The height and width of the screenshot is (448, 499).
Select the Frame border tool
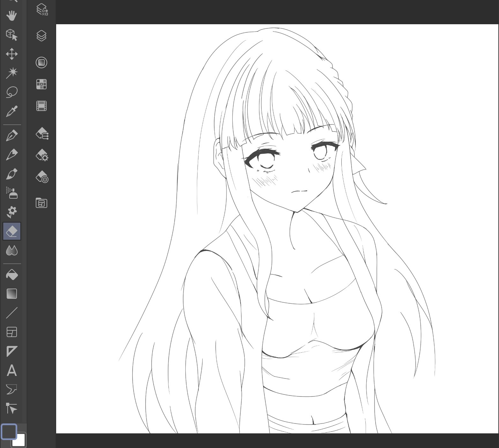(x=12, y=332)
